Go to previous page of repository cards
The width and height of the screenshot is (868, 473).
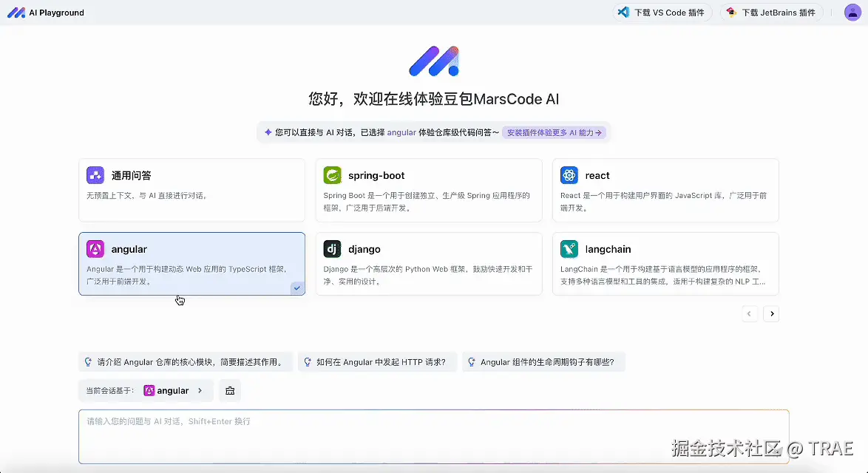[x=750, y=313]
